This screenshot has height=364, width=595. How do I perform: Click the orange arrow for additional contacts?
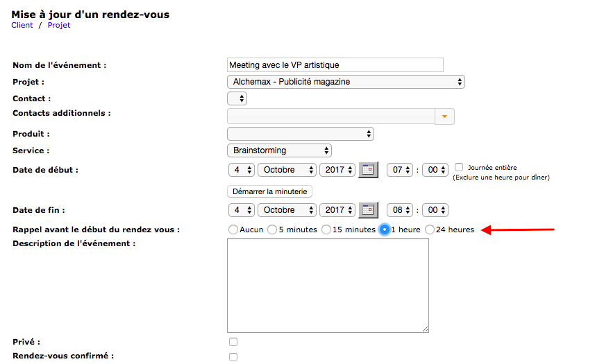[444, 116]
